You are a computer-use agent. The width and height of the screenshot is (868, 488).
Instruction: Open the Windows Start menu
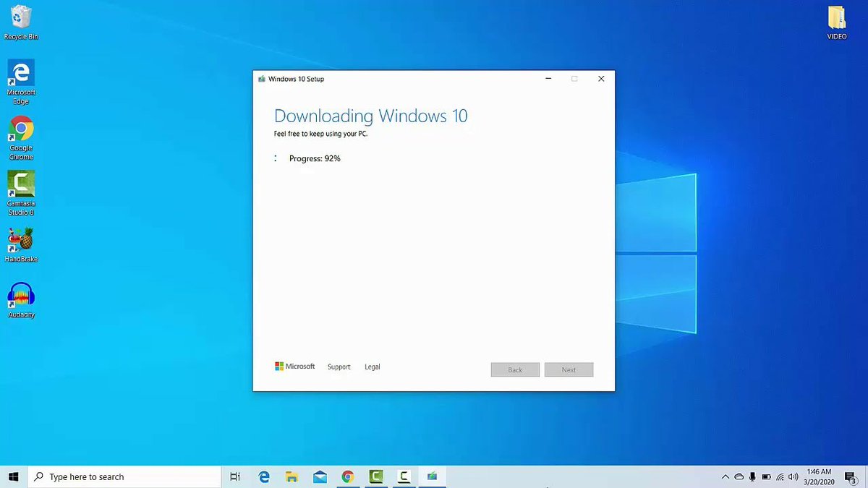pos(14,476)
